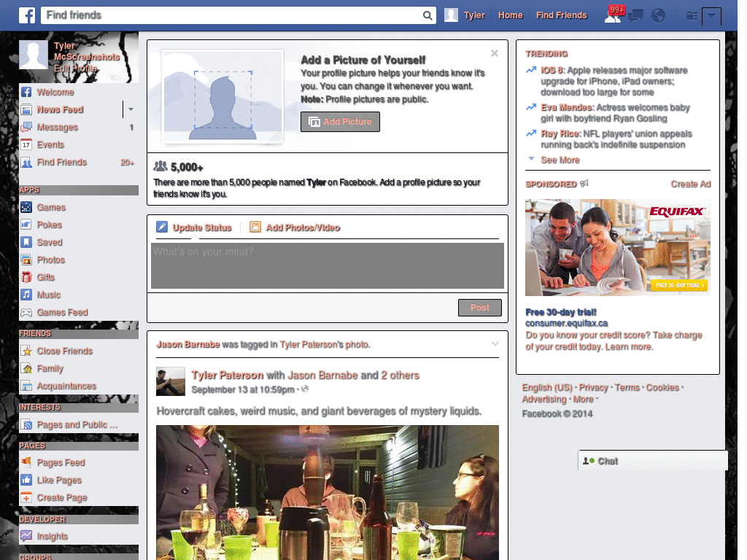Click the friend requests icon showing 99+

click(x=613, y=15)
